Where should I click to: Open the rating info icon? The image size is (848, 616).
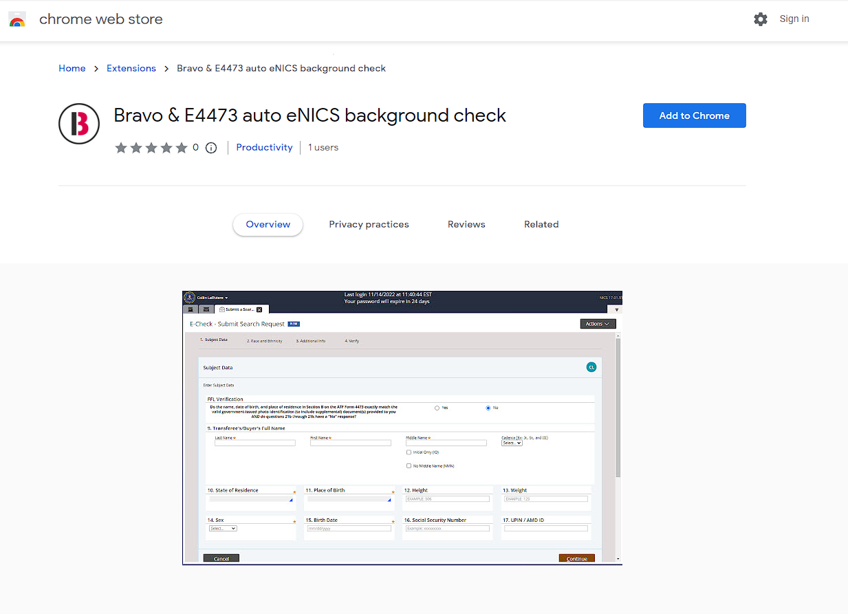coord(212,148)
